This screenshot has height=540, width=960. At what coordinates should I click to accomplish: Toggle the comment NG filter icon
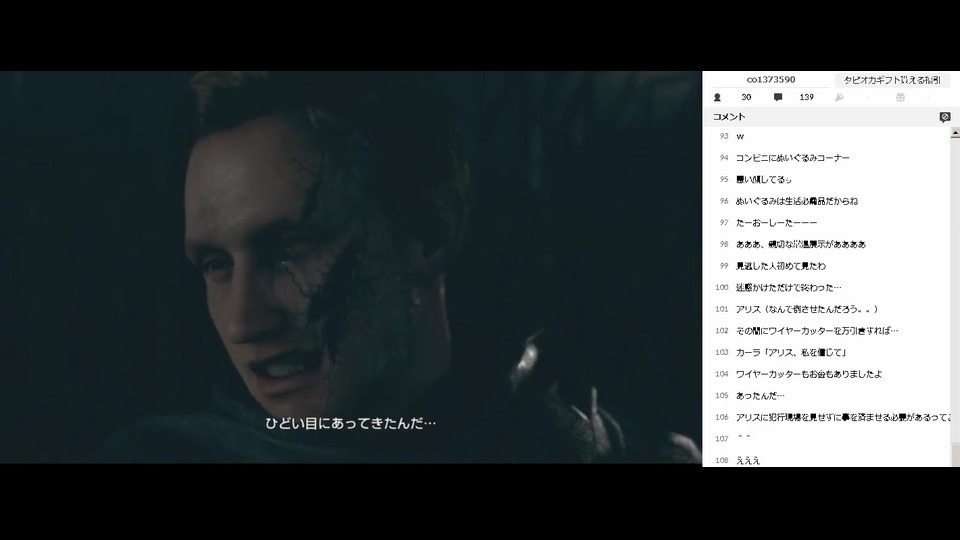coord(945,117)
